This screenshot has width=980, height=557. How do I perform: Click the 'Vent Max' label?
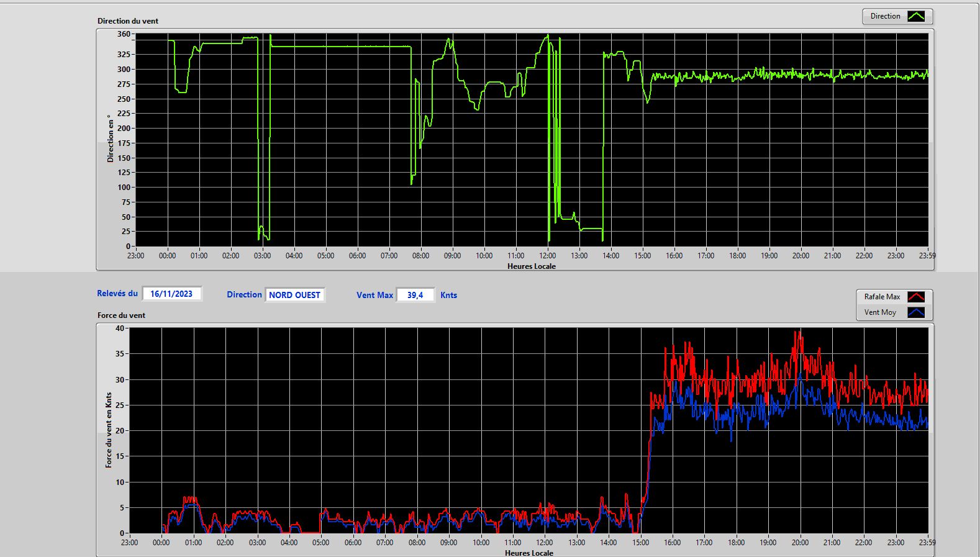pos(374,295)
